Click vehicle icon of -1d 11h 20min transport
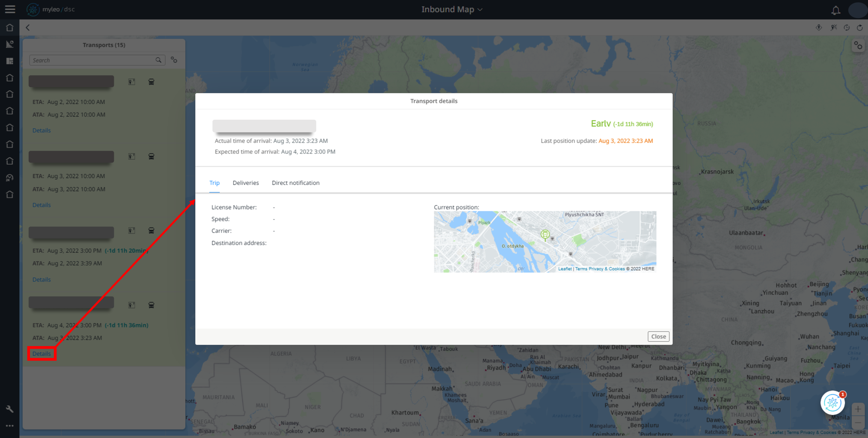This screenshot has width=868, height=438. pyautogui.click(x=151, y=231)
